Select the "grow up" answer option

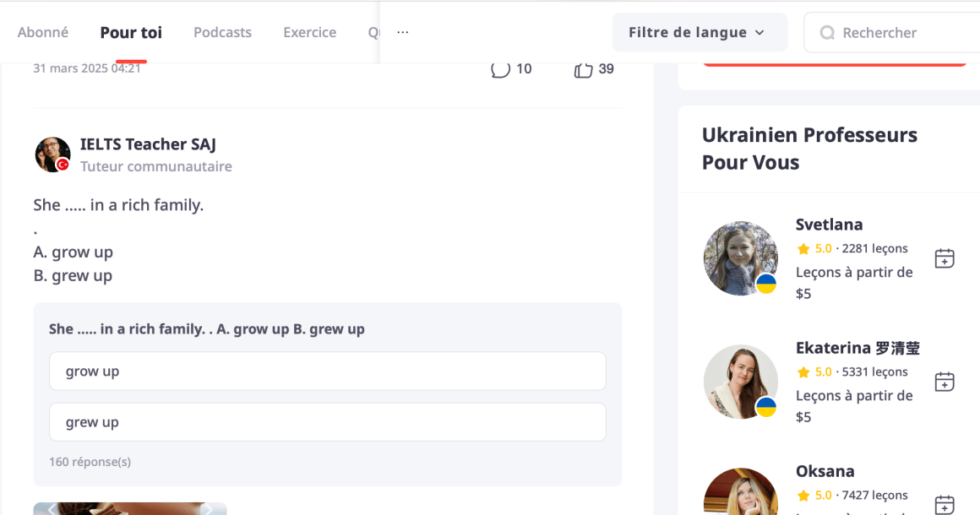(x=327, y=371)
